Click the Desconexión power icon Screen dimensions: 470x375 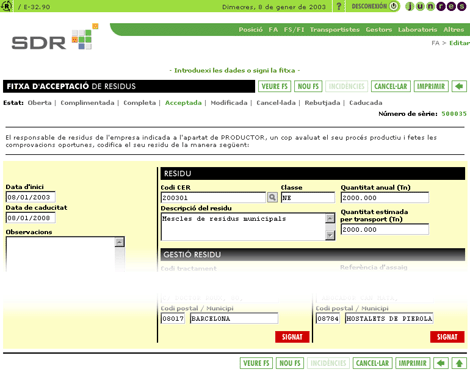(394, 6)
